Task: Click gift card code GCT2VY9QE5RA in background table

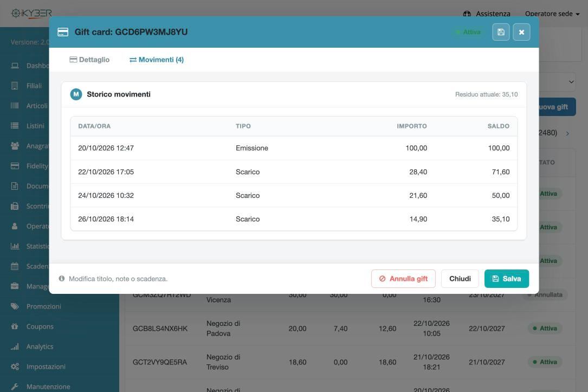Action: pyautogui.click(x=160, y=362)
